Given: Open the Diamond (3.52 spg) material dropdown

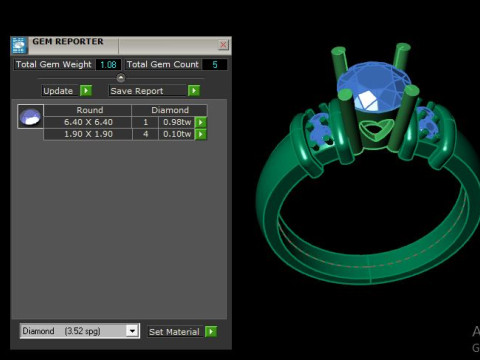Looking at the screenshot, I should tap(132, 331).
